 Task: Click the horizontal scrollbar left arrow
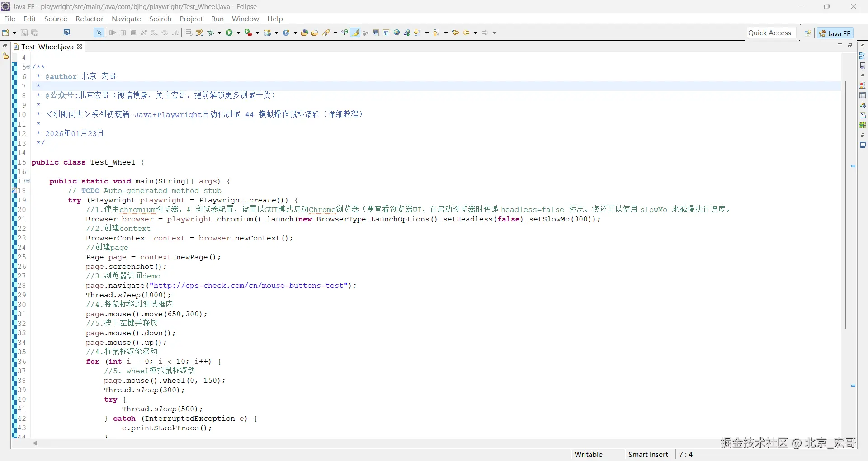[x=35, y=443]
